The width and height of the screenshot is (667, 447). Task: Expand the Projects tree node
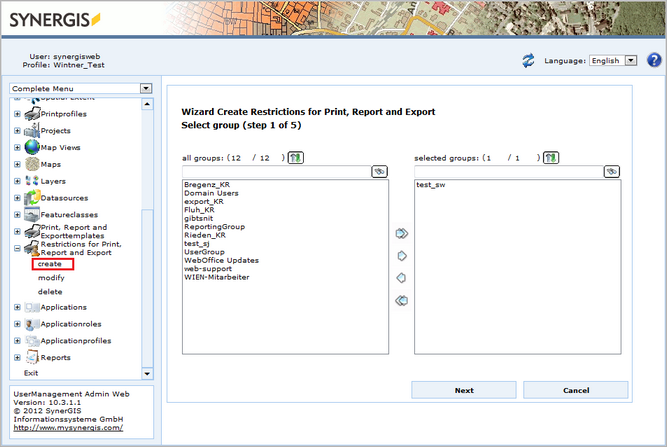click(x=17, y=131)
